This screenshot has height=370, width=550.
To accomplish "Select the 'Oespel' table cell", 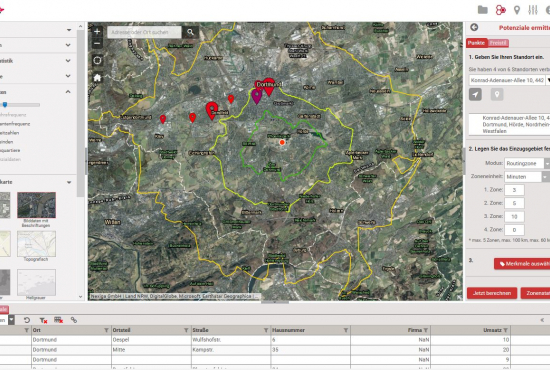I will point(151,340).
